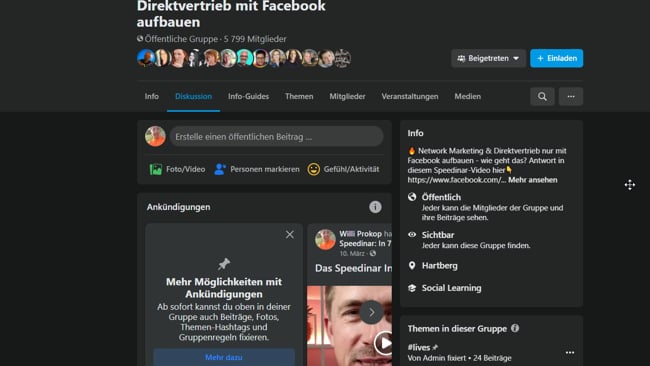Click the Social Learning label

[x=451, y=288]
